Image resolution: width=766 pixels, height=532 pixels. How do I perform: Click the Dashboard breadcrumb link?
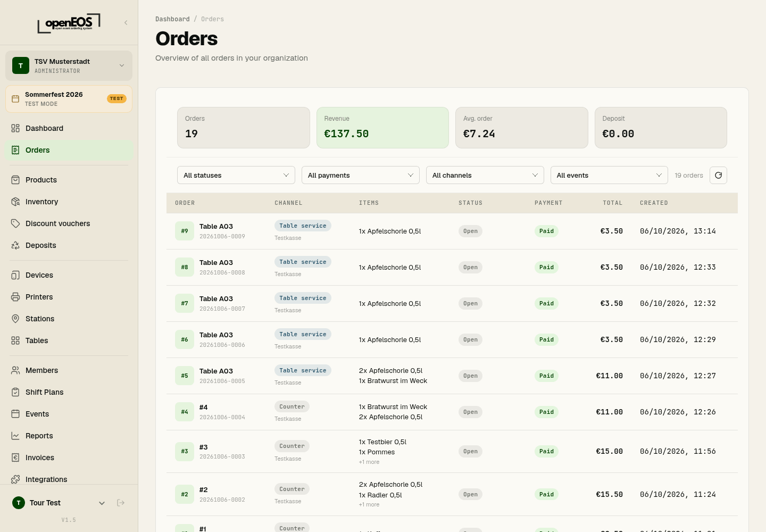[x=172, y=19]
